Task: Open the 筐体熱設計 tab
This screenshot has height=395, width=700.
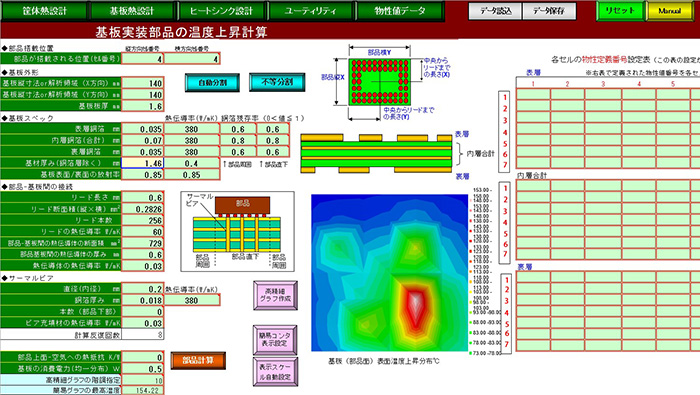Action: 44,11
